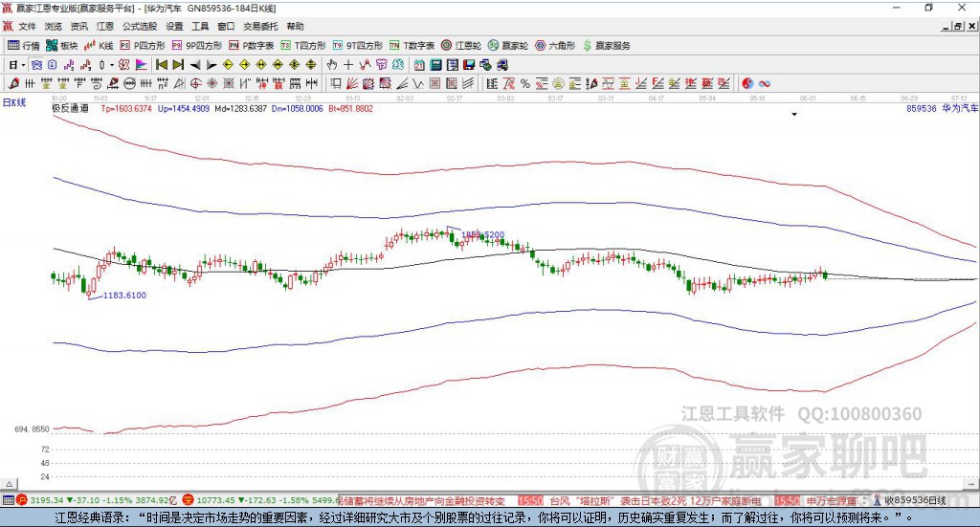Open the small black dropdown arrow on chart
Image resolution: width=980 pixels, height=527 pixels.
click(x=794, y=114)
